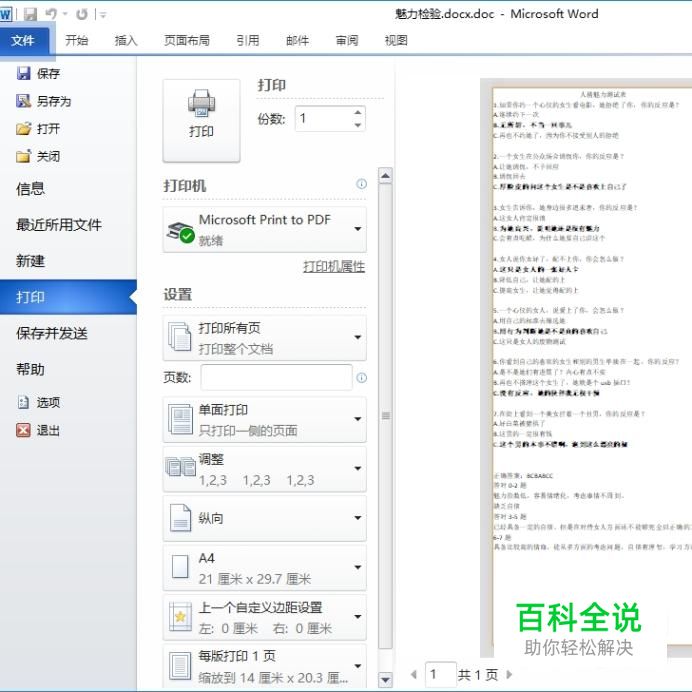The image size is (692, 692).
Task: Expand the 每版打印 1 页 dropdown arrow
Action: [x=357, y=666]
